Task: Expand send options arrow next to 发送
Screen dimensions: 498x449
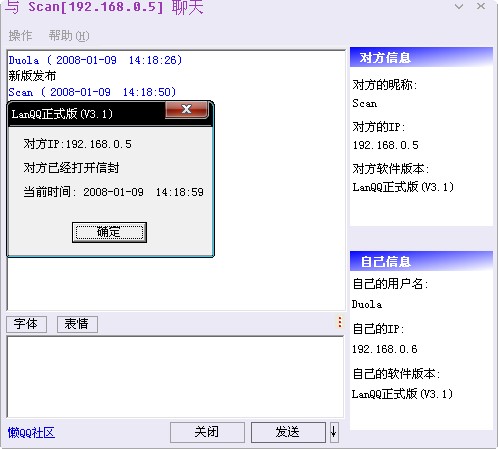Action: 334,432
